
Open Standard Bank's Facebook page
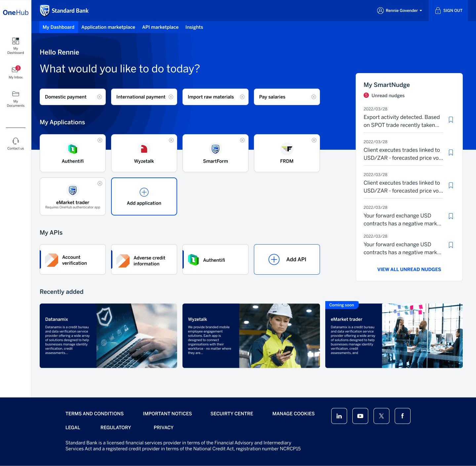[x=403, y=416]
